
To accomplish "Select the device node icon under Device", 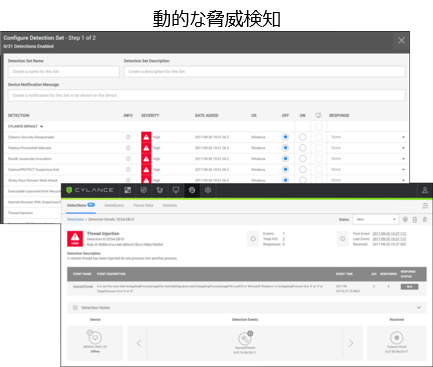I will click(x=95, y=338).
